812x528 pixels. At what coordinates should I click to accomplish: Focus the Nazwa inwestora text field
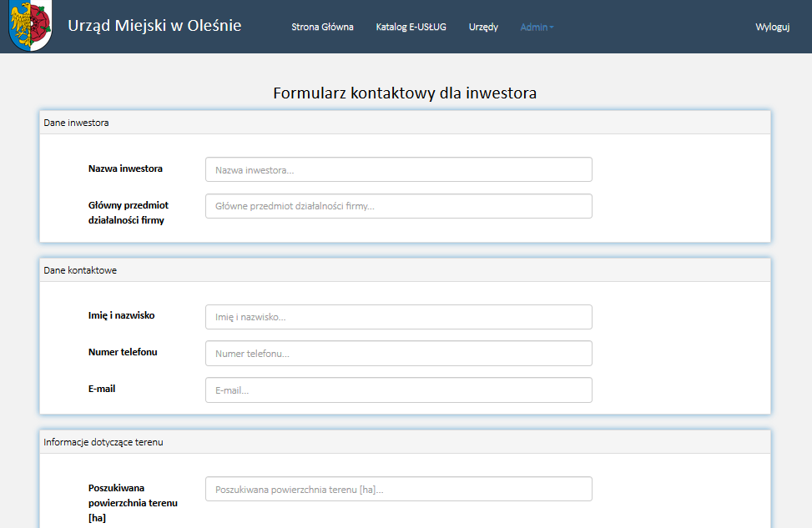[x=398, y=169]
